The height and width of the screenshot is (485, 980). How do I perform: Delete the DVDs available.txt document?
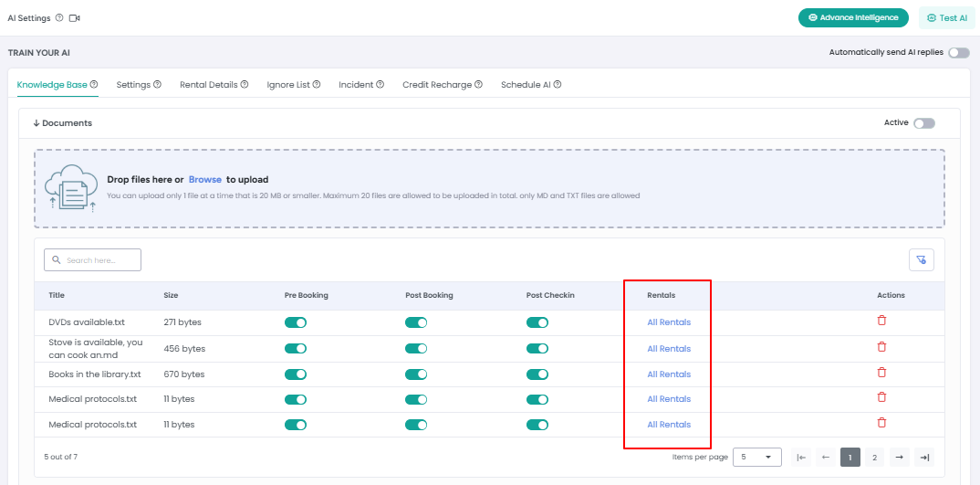pyautogui.click(x=881, y=321)
